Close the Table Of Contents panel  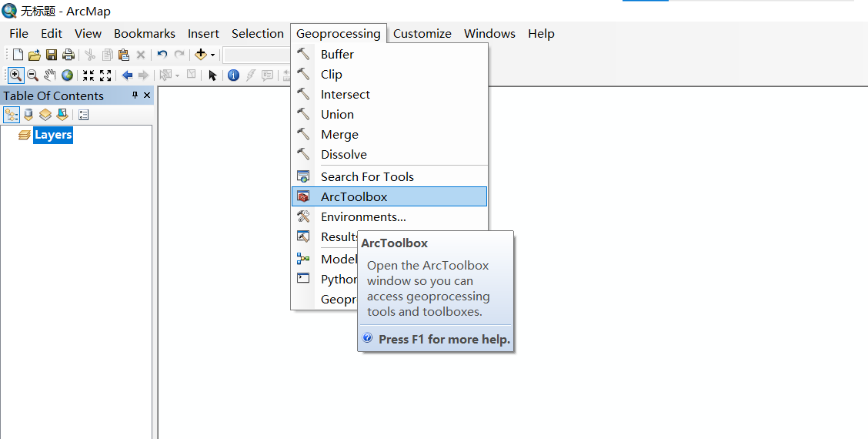(x=147, y=96)
